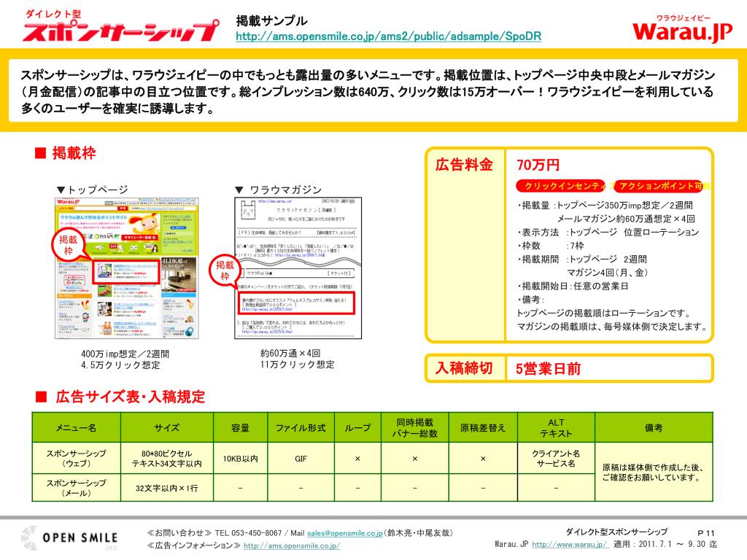This screenshot has height=560, width=747.
Task: Select the GIF file format cell
Action: pyautogui.click(x=301, y=459)
